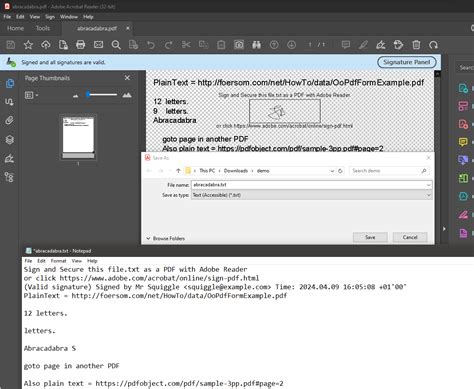The width and height of the screenshot is (474, 389).
Task: Click Cancel in Save As dialog
Action: coord(410,237)
